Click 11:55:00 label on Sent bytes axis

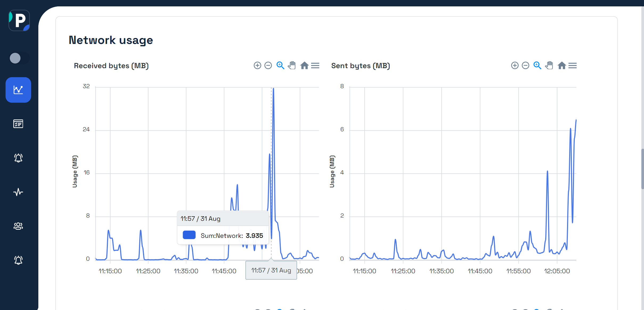click(518, 271)
